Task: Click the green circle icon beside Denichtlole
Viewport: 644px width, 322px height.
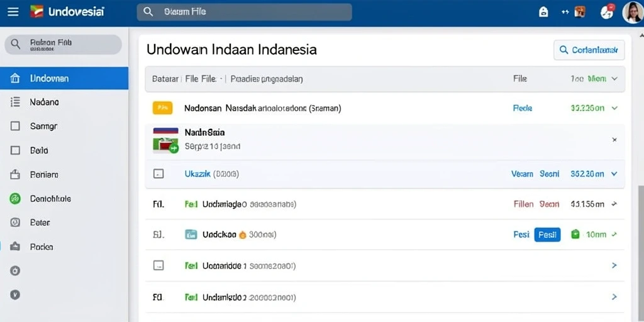Action: coord(15,199)
